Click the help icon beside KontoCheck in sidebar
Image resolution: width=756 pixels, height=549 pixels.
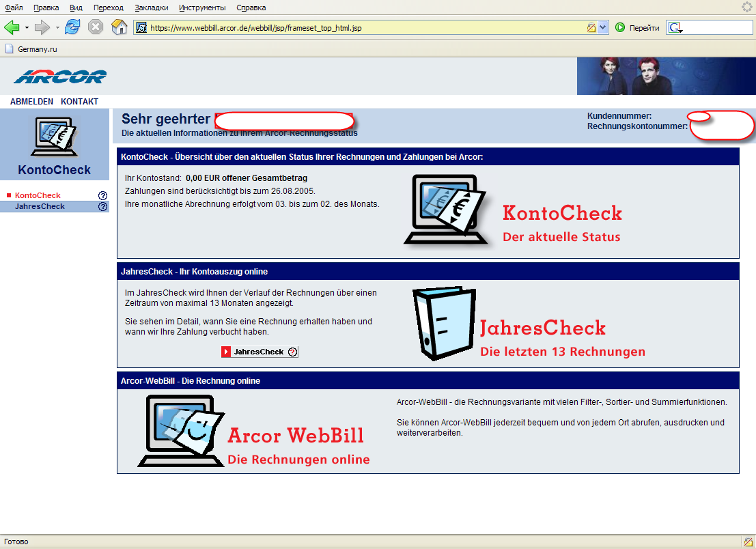[x=103, y=196]
